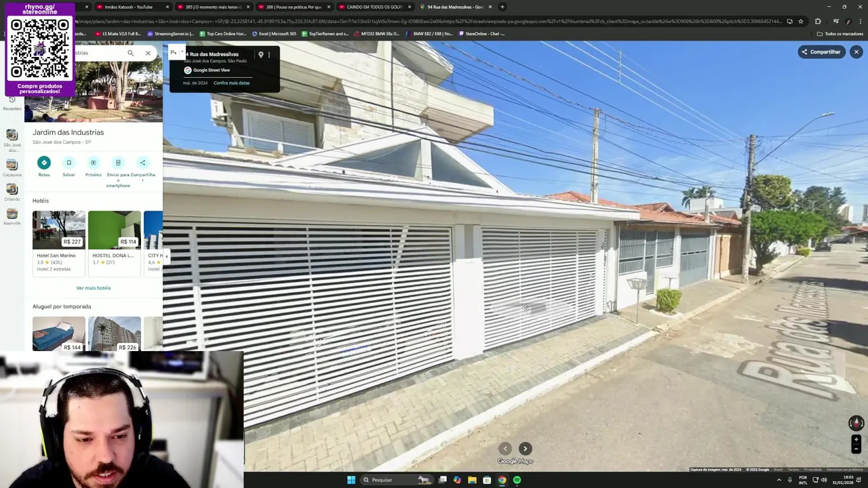
Task: Open the dropdown arrow beside the Street View pegman thumbnail
Action: point(181,52)
